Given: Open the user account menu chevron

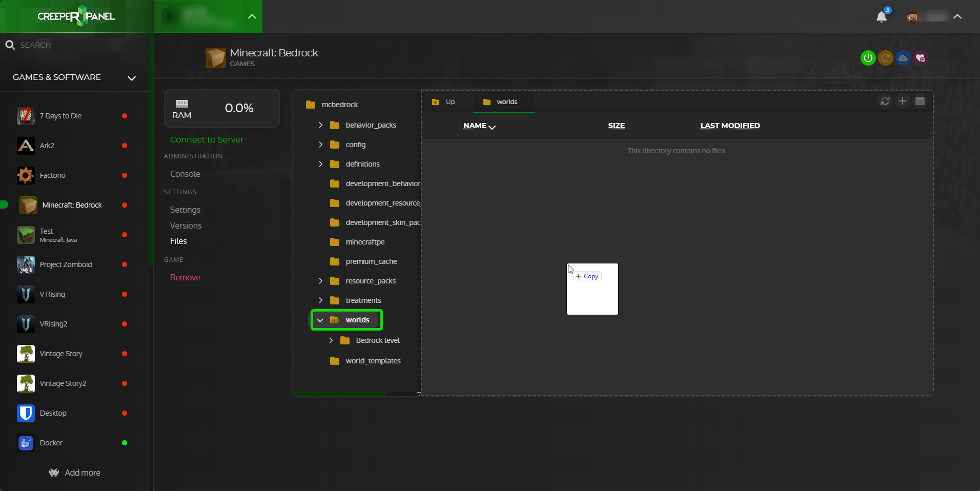Looking at the screenshot, I should coord(957,17).
